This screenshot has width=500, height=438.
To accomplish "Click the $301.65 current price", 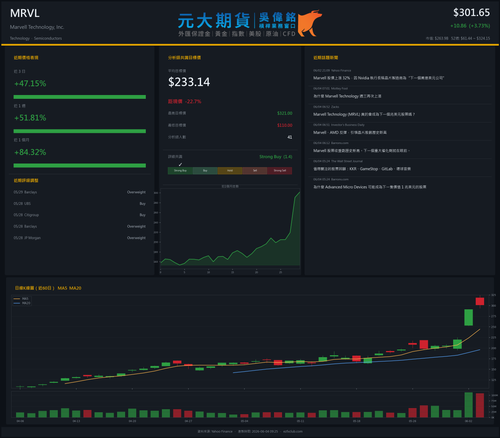I will 471,13.
